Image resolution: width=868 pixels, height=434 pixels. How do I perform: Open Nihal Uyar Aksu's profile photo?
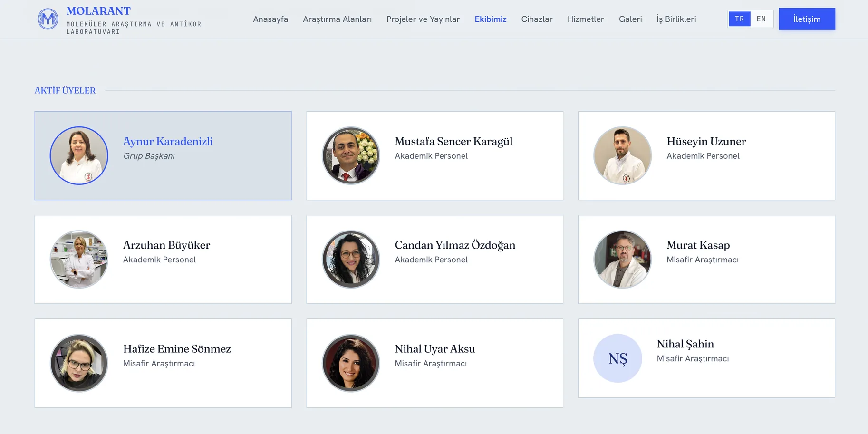[351, 363]
